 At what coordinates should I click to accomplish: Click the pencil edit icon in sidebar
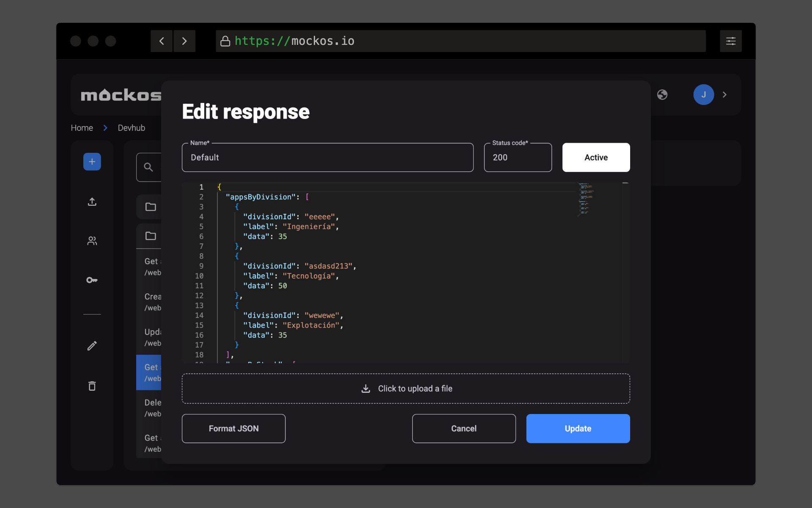coord(92,346)
